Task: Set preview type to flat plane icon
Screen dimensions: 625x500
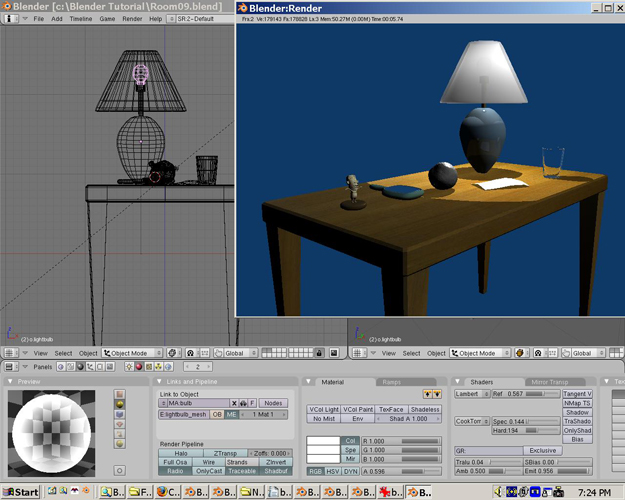Action: (120, 394)
